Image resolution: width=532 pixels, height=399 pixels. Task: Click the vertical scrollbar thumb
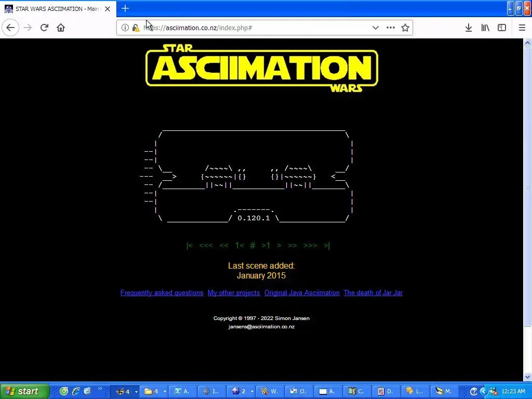pyautogui.click(x=528, y=187)
